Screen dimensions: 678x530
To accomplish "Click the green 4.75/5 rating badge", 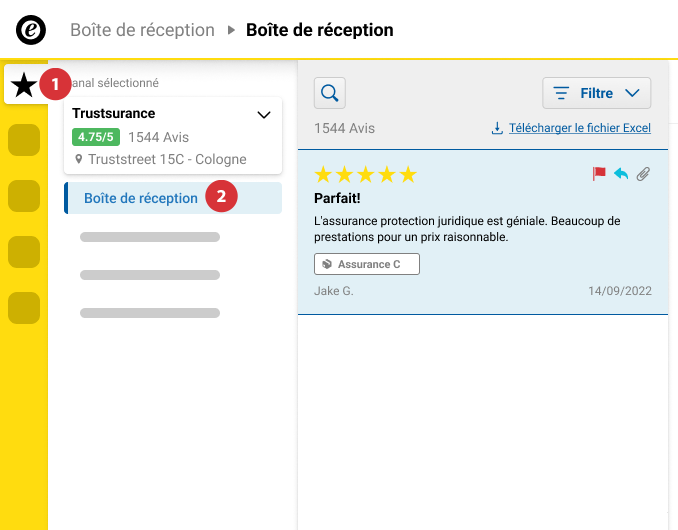I will [x=96, y=137].
